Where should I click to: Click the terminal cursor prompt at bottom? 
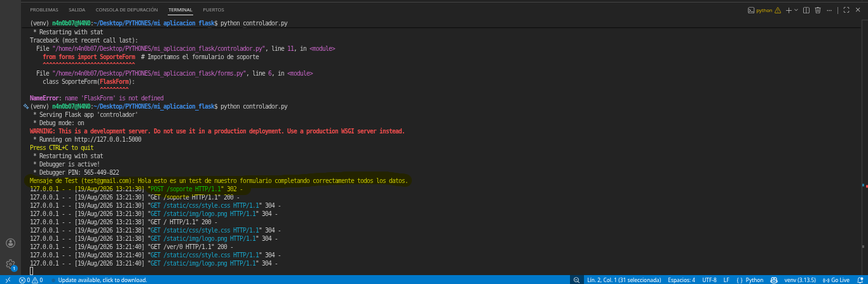point(32,271)
